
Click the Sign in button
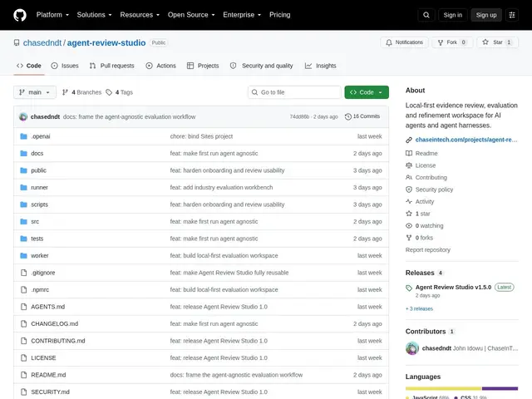point(452,15)
